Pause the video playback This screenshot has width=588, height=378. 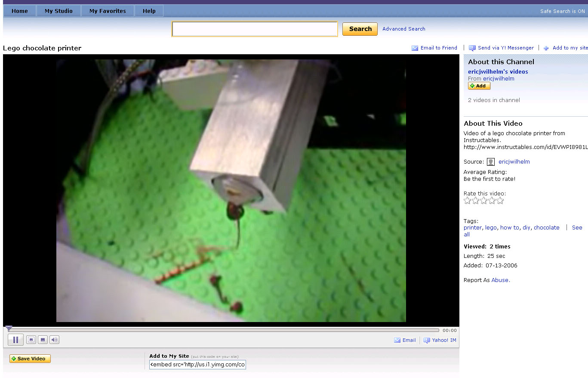(15, 340)
